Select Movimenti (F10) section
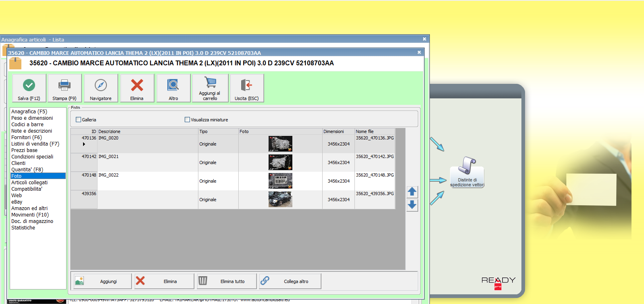Screen dimensions: 644x304 (30, 215)
